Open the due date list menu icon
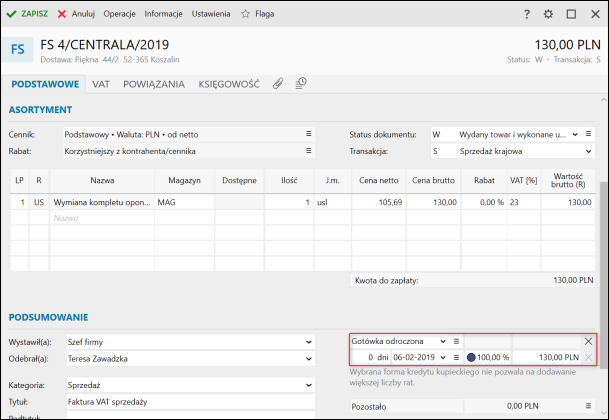 [456, 357]
